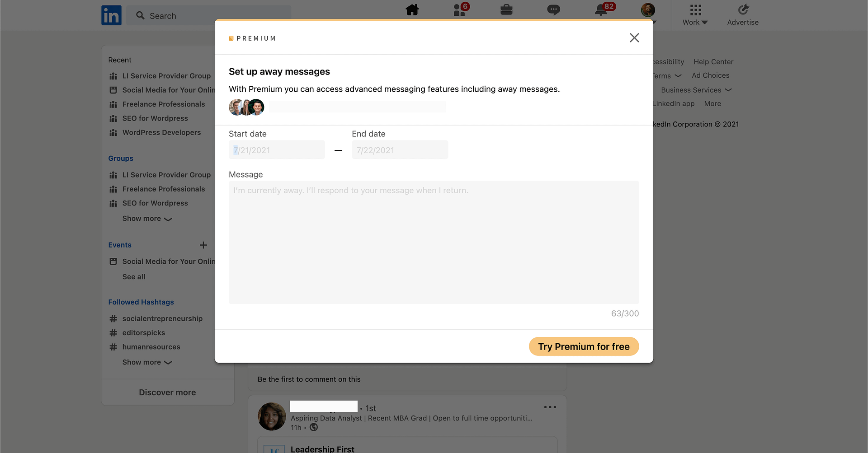Open the Jobs briefcase icon
868x453 pixels.
click(506, 10)
